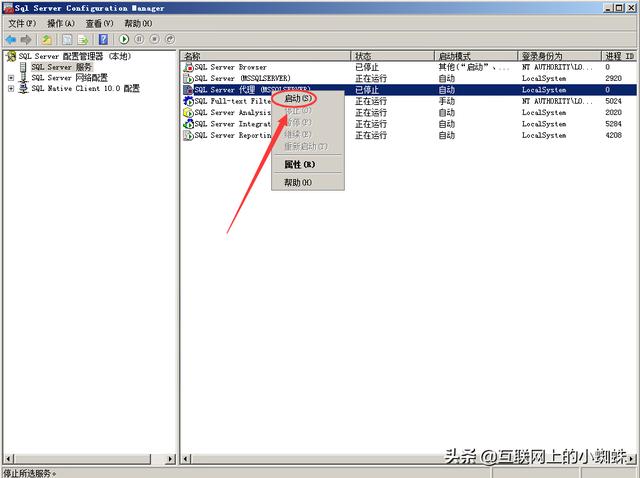The image size is (640, 478).
Task: Choose 属性(R) in the context menu
Action: pos(300,165)
